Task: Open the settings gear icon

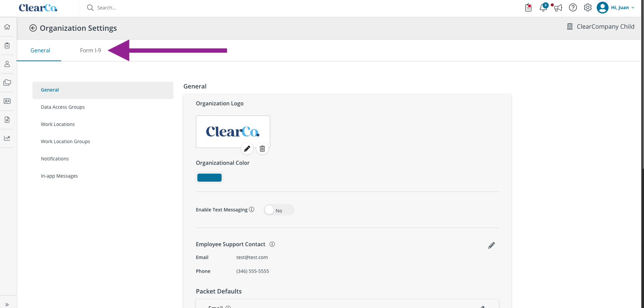Action: pos(588,7)
